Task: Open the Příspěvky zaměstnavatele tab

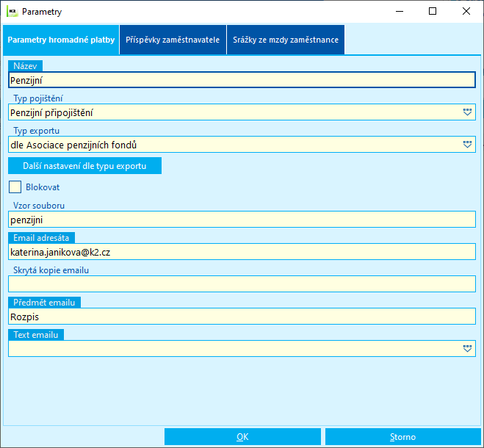Action: click(x=173, y=40)
